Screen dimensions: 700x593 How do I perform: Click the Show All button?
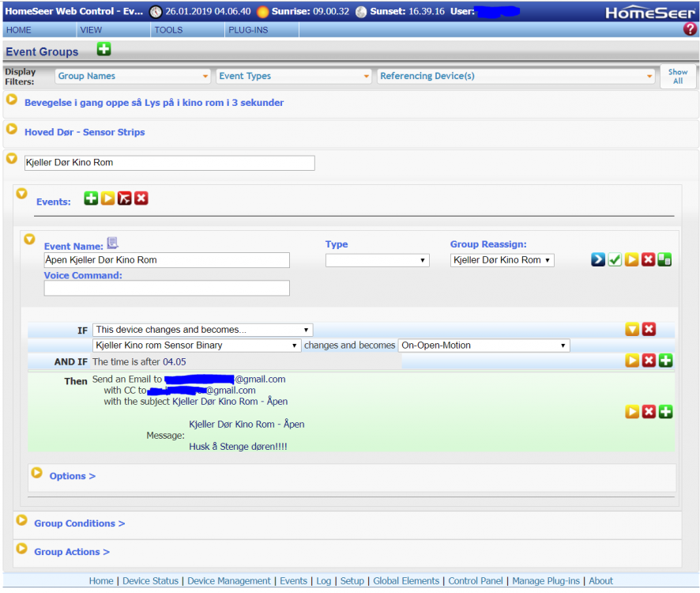click(678, 75)
